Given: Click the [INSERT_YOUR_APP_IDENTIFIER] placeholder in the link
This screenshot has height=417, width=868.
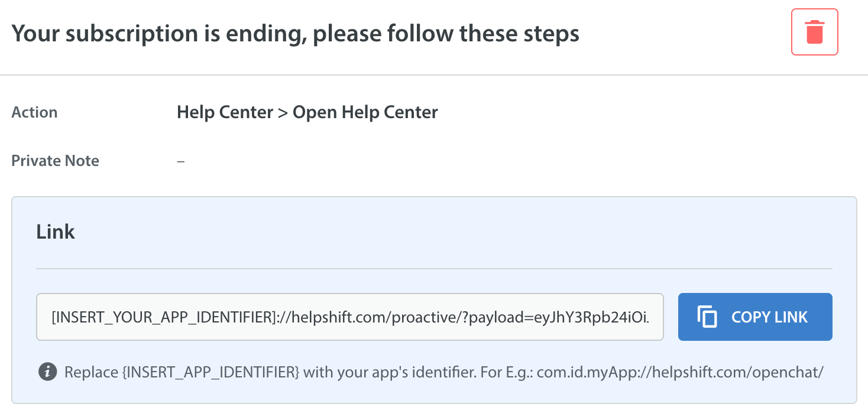Looking at the screenshot, I should click(x=161, y=317).
